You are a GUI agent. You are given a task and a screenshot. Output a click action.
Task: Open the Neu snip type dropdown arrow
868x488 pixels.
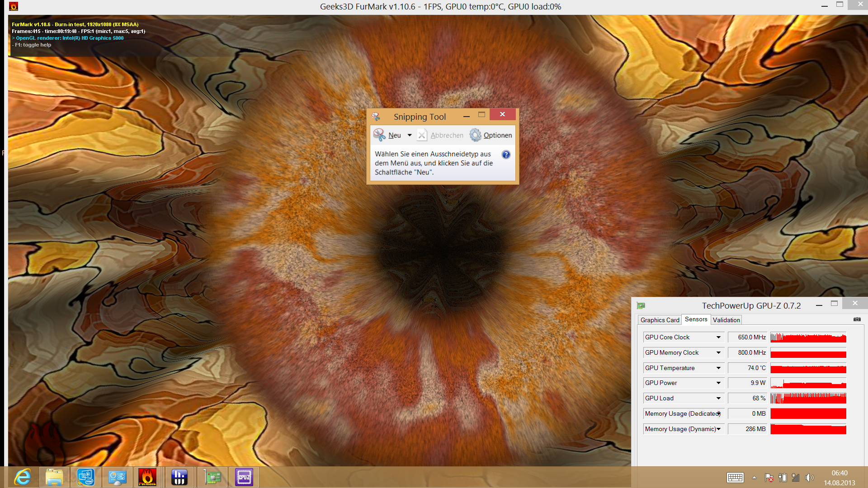coord(410,135)
